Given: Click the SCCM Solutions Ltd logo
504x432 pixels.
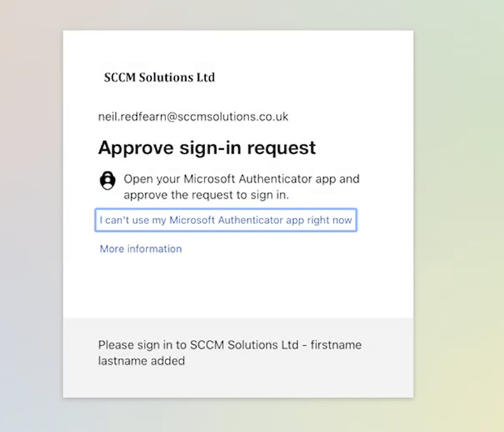Looking at the screenshot, I should [159, 77].
